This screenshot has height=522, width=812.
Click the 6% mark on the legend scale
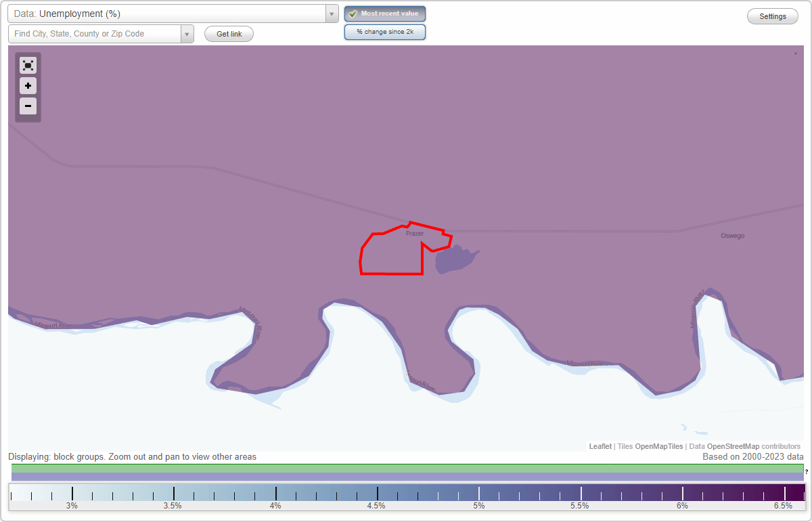click(682, 505)
